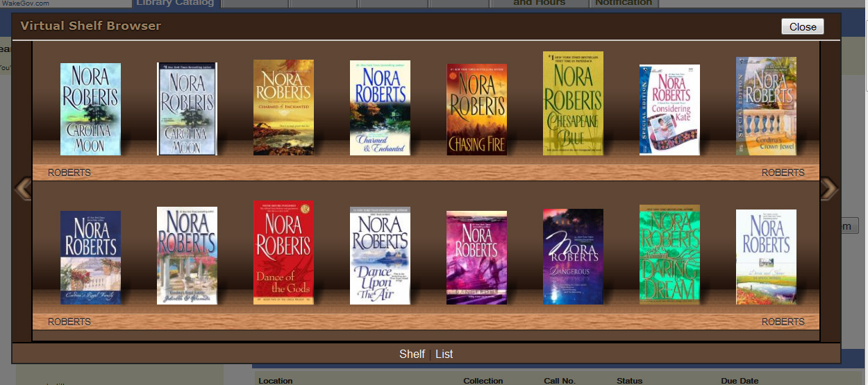Click the Virtual Shelf Browser title text
868x385 pixels.
coord(90,26)
